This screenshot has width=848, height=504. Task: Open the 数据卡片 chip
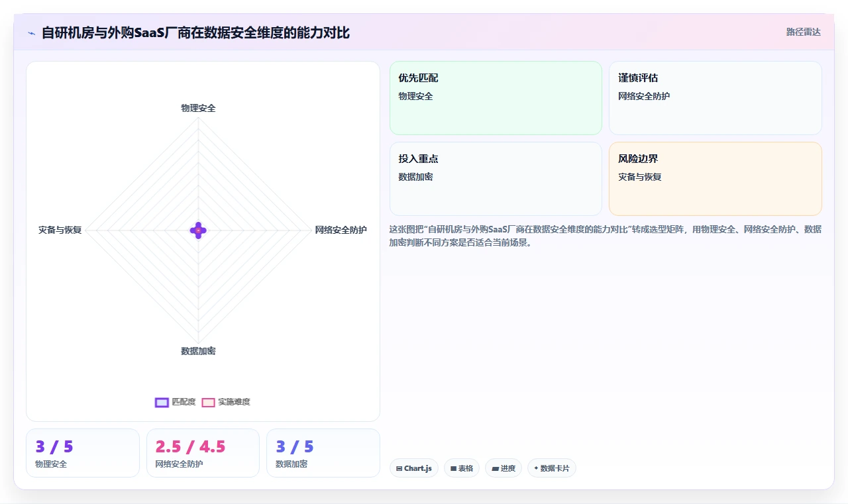pos(552,468)
